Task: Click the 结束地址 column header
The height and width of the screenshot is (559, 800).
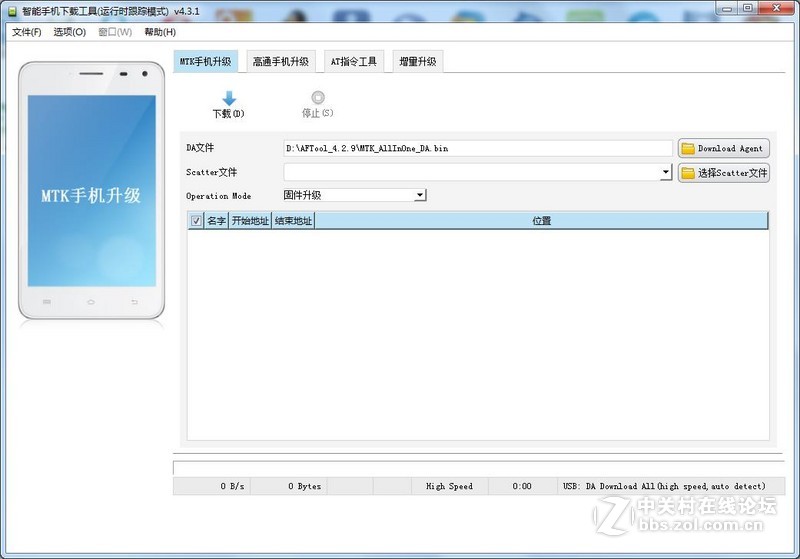Action: click(x=293, y=221)
